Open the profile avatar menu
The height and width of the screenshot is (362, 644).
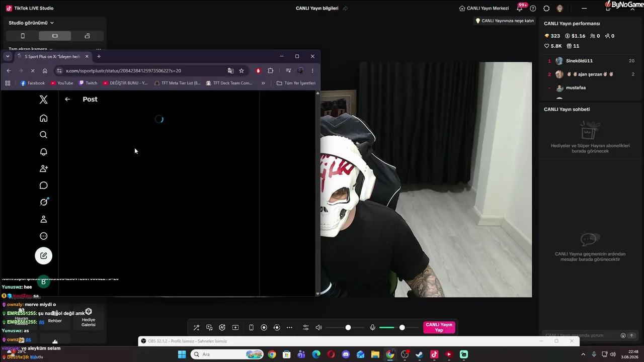pyautogui.click(x=560, y=8)
